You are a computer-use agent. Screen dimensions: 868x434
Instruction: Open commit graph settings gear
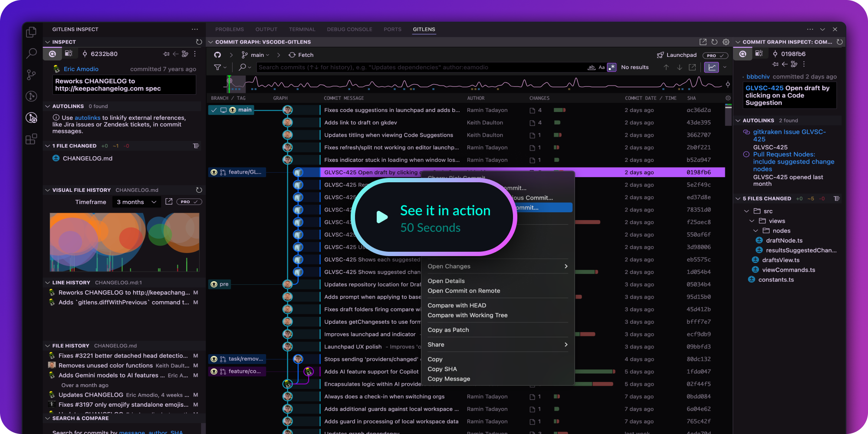click(x=726, y=42)
